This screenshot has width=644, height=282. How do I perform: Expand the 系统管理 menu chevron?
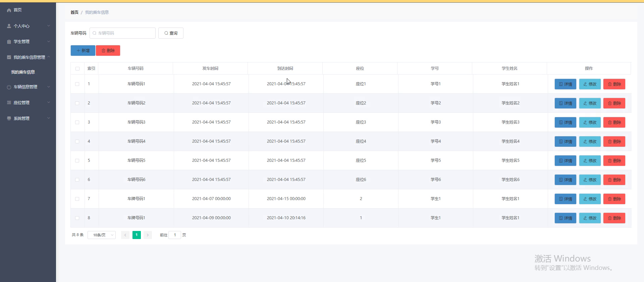click(x=49, y=118)
